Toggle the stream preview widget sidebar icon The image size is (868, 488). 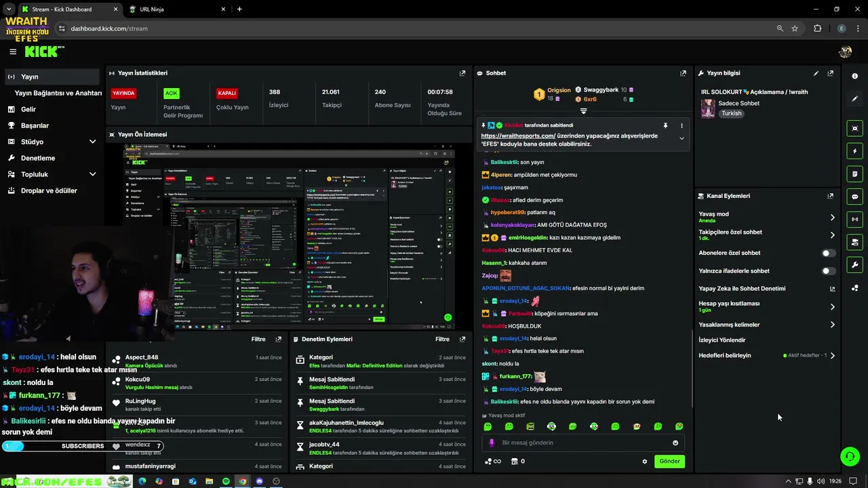[854, 128]
